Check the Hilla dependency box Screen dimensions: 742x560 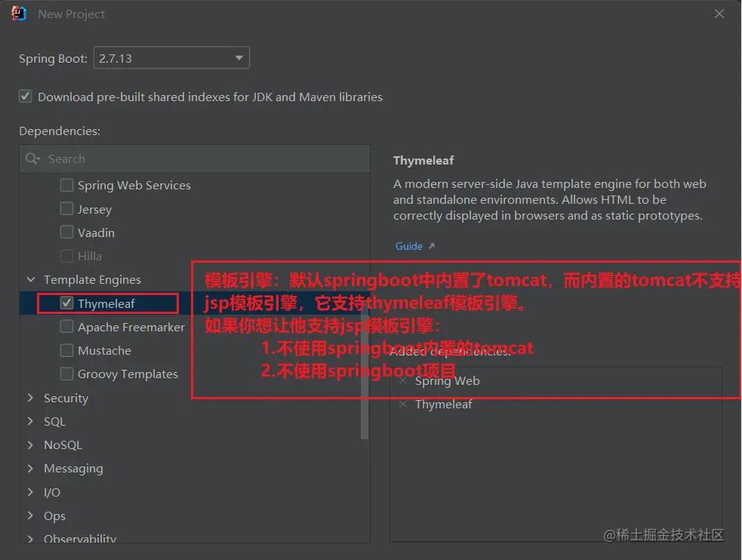coord(66,256)
